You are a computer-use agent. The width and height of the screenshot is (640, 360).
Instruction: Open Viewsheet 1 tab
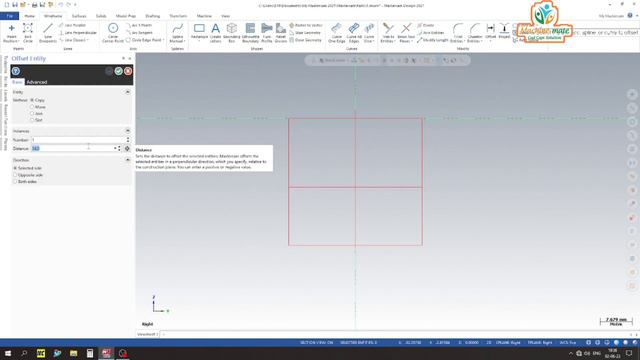tap(147, 334)
